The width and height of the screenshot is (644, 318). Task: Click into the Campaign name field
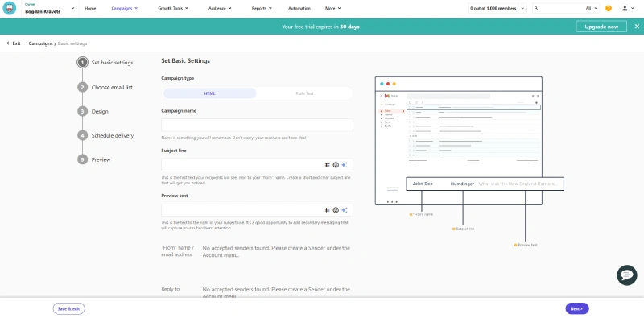coord(257,125)
